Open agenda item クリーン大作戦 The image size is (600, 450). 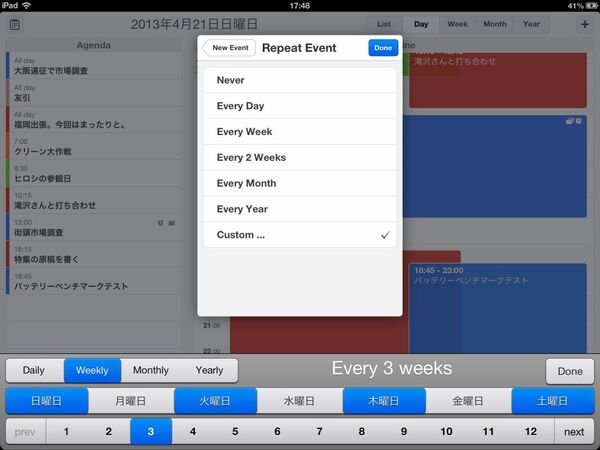pos(94,147)
